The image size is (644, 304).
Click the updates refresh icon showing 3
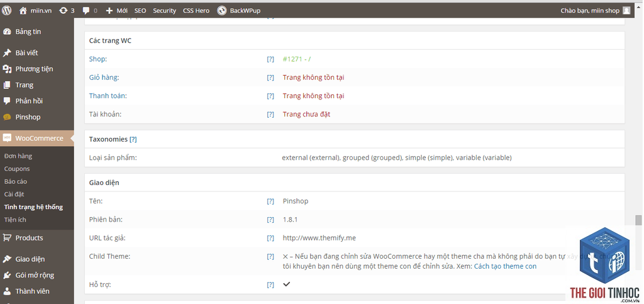(64, 10)
